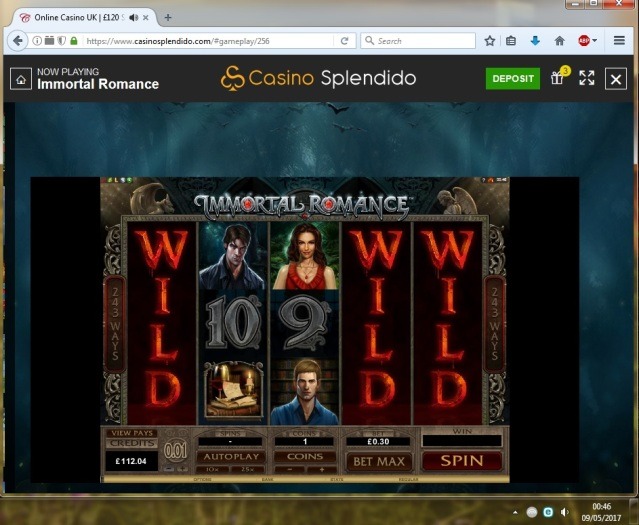Click the dark-haired man reel symbol
Viewport: 639px width, 525px height.
pos(232,256)
